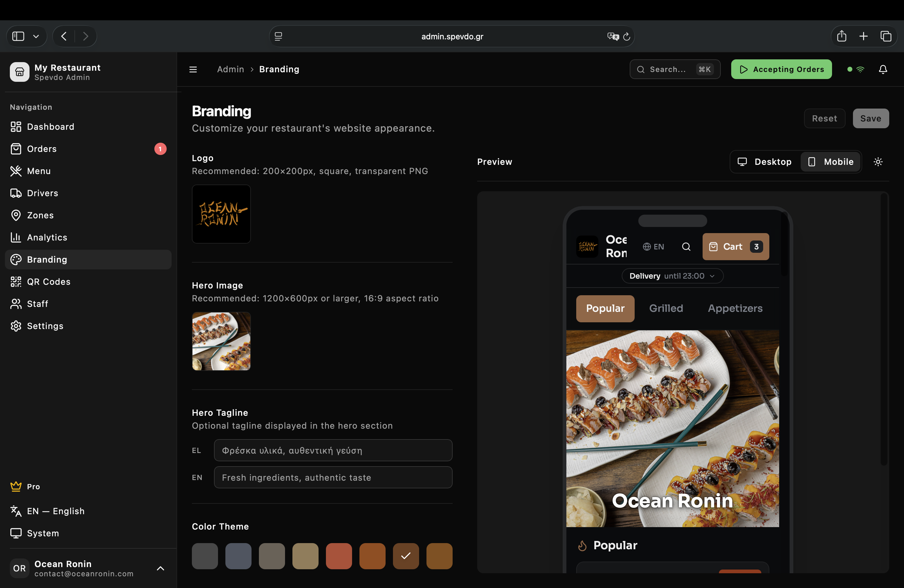The height and width of the screenshot is (588, 904).
Task: Switch preview to Desktop mode
Action: [x=765, y=162]
